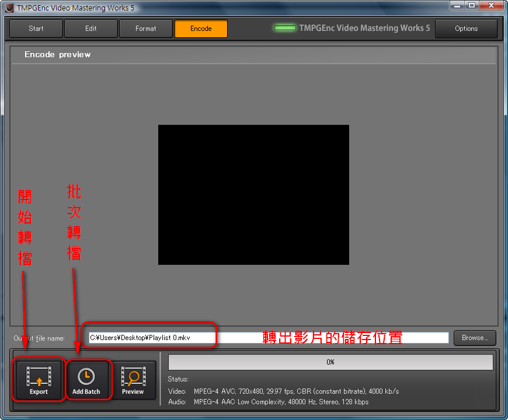Screen dimensions: 508x420
Task: Click Browse to choose output location
Action: (x=475, y=338)
